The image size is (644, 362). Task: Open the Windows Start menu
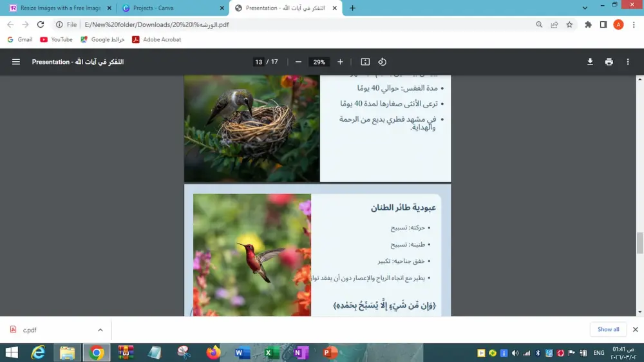pyautogui.click(x=12, y=352)
